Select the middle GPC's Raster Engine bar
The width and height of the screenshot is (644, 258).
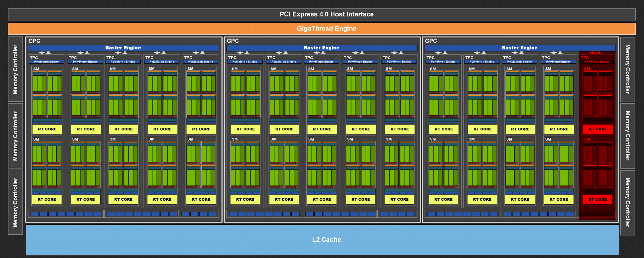tap(322, 48)
